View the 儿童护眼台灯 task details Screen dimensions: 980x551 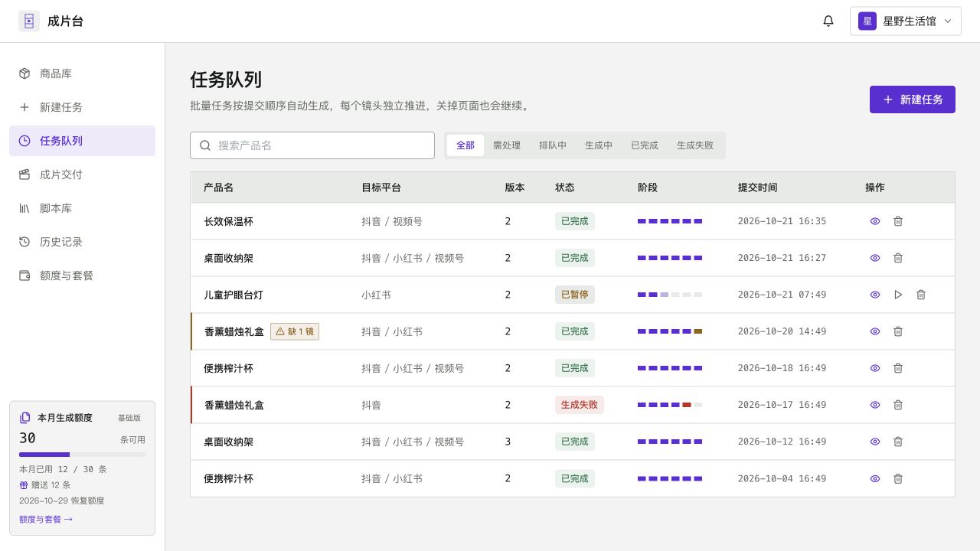875,295
